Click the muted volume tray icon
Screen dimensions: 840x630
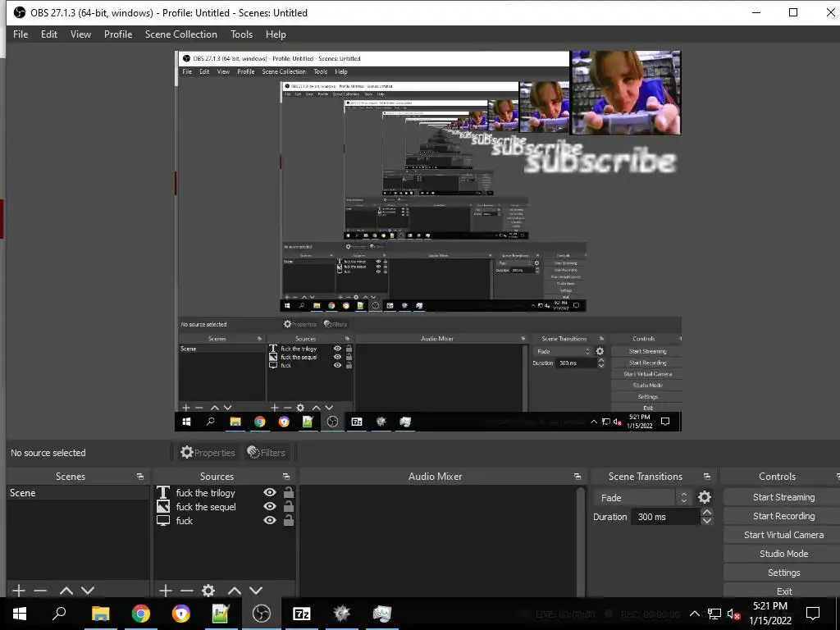(x=733, y=614)
